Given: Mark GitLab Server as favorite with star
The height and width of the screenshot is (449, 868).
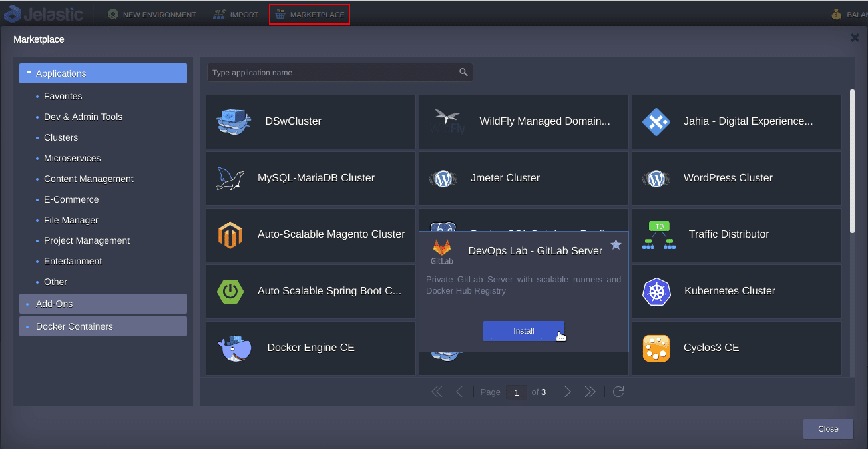Looking at the screenshot, I should point(616,245).
